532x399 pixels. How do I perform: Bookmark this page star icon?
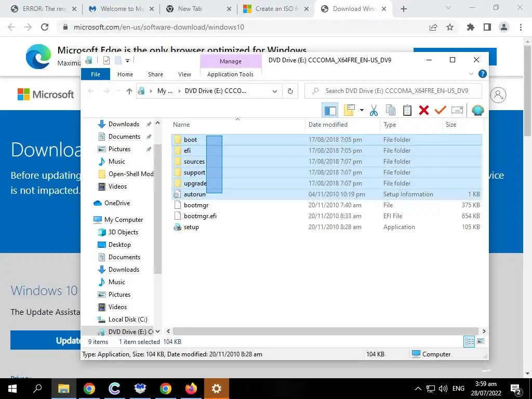450,27
